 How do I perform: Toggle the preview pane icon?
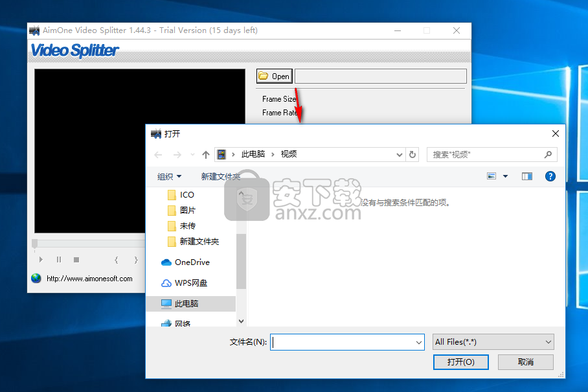[x=527, y=176]
